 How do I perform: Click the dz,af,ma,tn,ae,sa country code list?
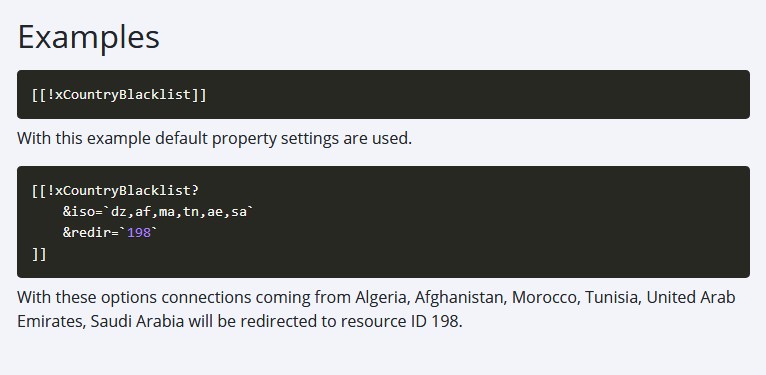[179, 211]
